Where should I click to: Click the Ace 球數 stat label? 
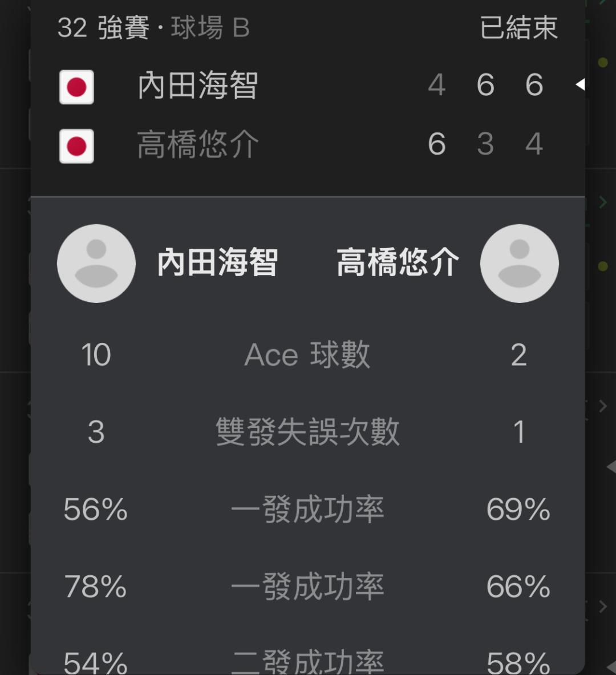tap(307, 355)
